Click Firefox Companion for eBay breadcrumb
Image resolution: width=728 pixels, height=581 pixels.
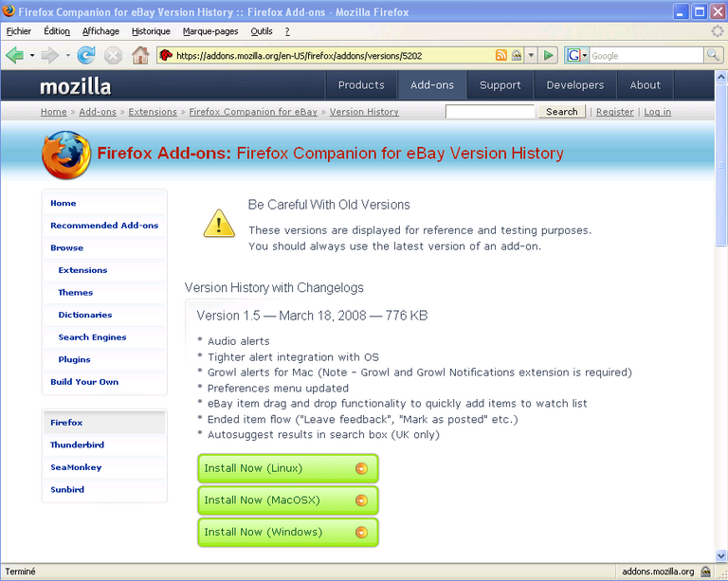[x=253, y=112]
